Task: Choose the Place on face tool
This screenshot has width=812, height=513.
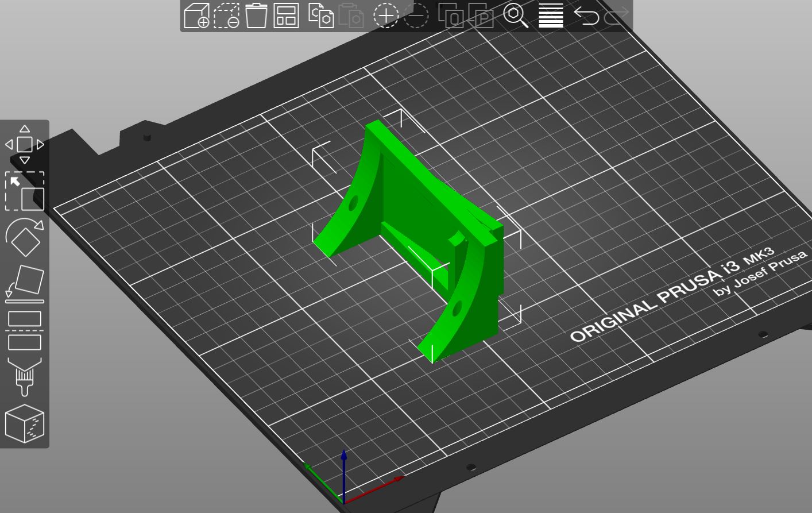Action: point(25,284)
